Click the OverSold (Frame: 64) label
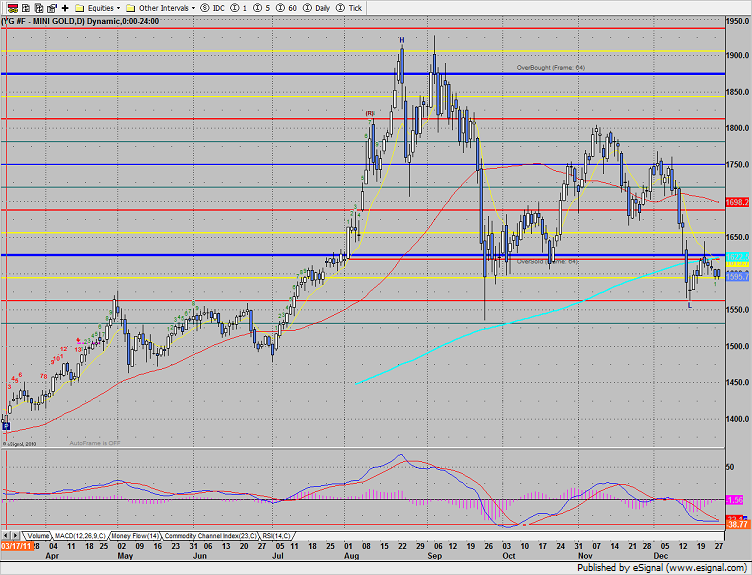This screenshot has width=752, height=575. [x=547, y=261]
